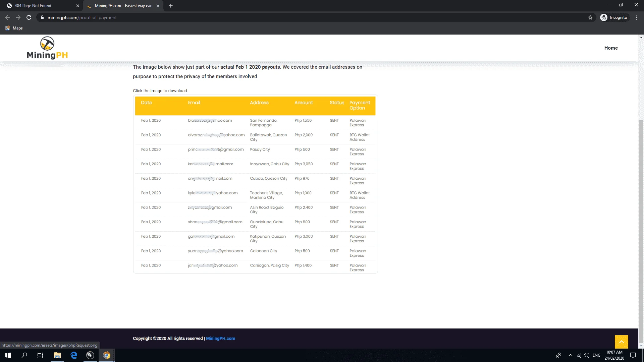Download the payout proof table image

pos(255,184)
